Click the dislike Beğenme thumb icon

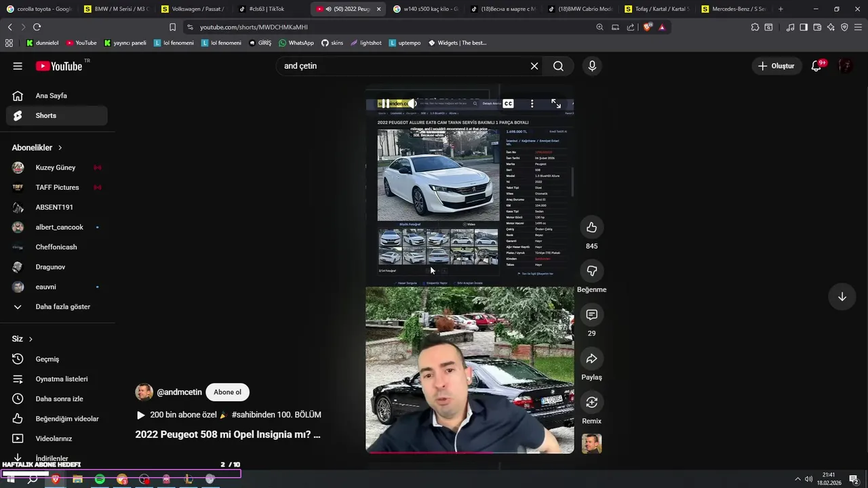tap(591, 270)
